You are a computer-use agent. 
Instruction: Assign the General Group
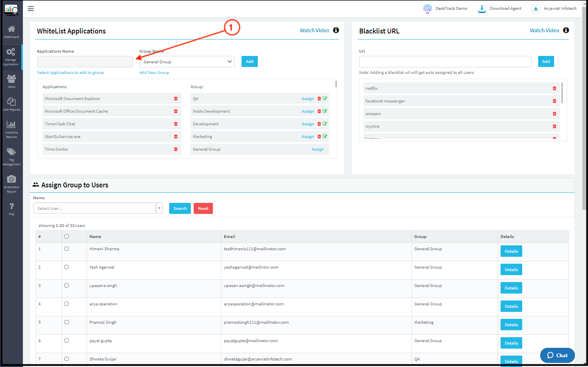click(x=317, y=149)
